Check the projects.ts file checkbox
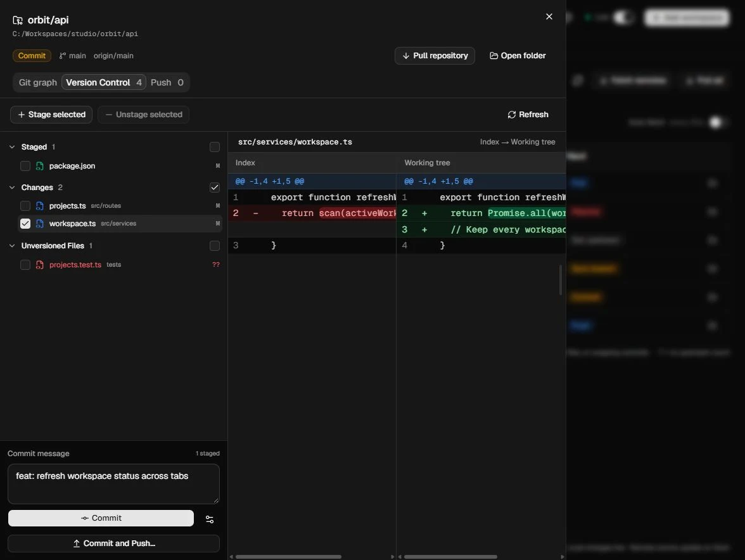 tap(25, 206)
